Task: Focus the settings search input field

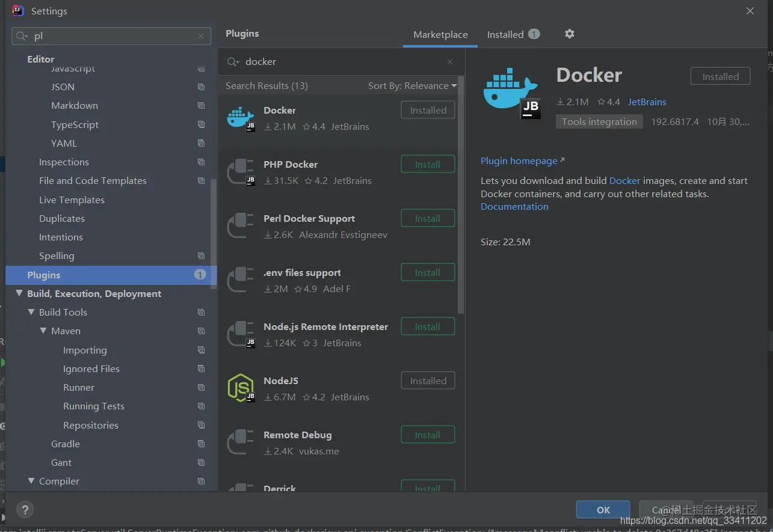Action: (111, 36)
